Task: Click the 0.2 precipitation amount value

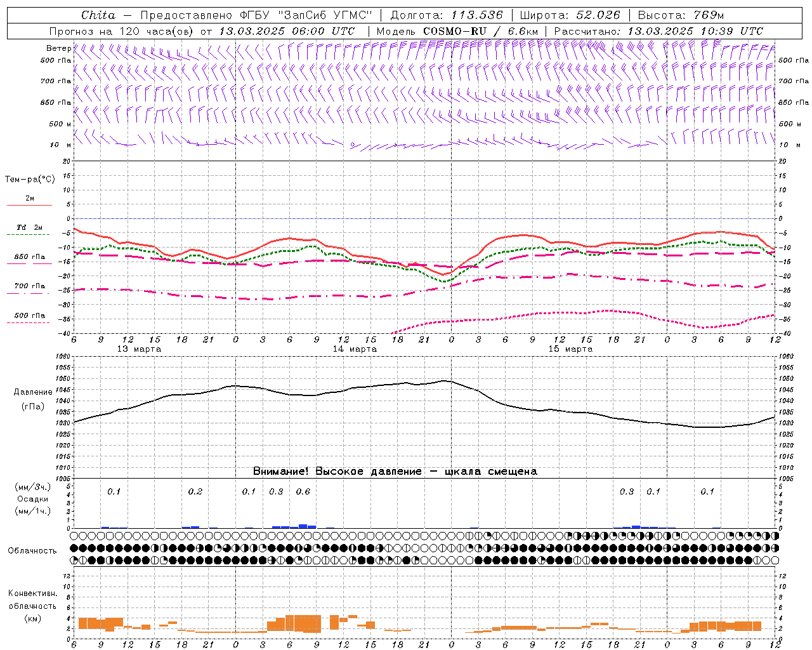Action: [195, 492]
